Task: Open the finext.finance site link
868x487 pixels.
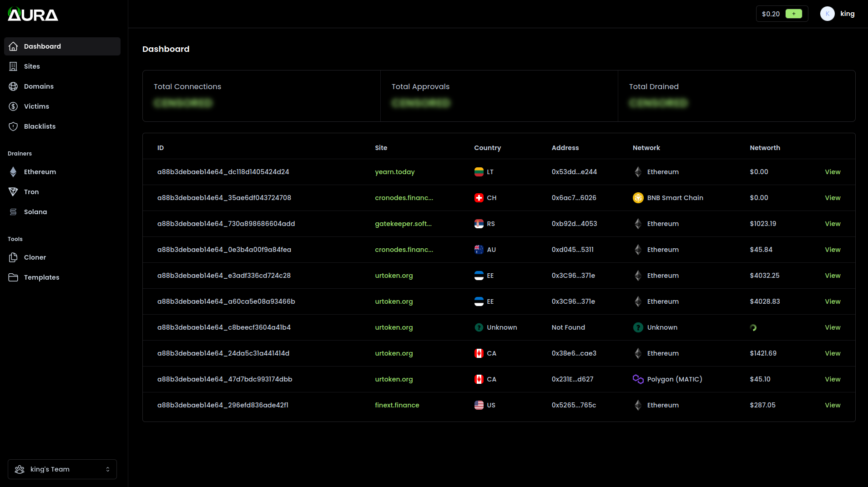Action: (x=397, y=405)
